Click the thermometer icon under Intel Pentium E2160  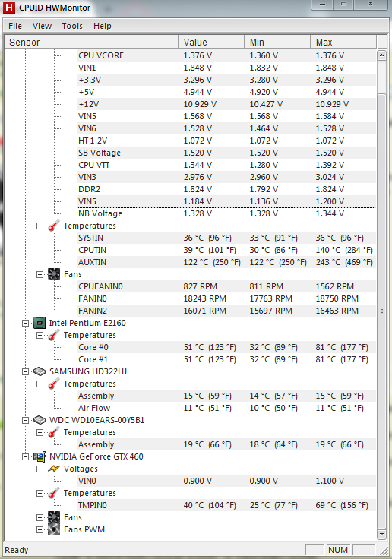tap(53, 335)
